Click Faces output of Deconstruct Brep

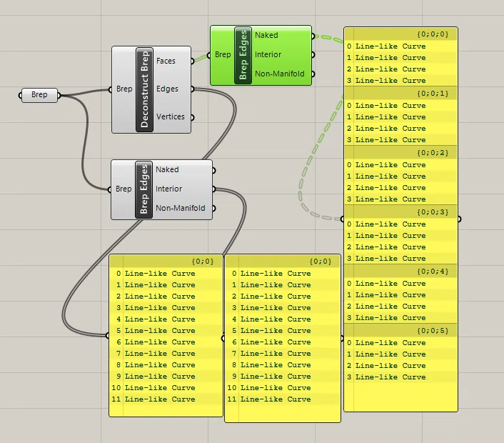point(166,61)
